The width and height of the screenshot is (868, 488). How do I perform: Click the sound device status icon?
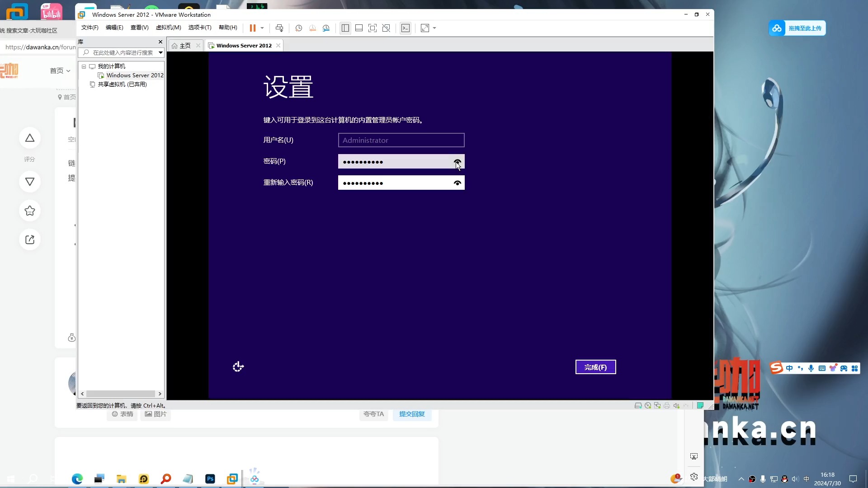[x=677, y=405]
